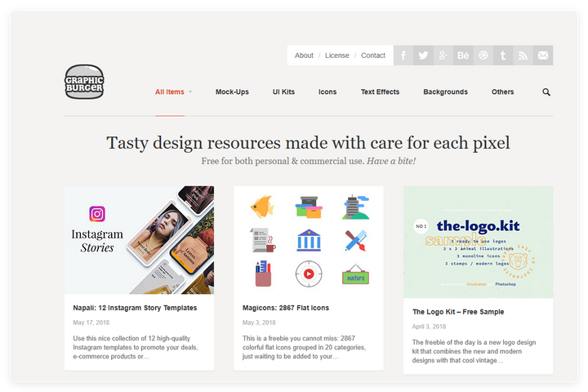Open the Backgrounds category

[446, 92]
